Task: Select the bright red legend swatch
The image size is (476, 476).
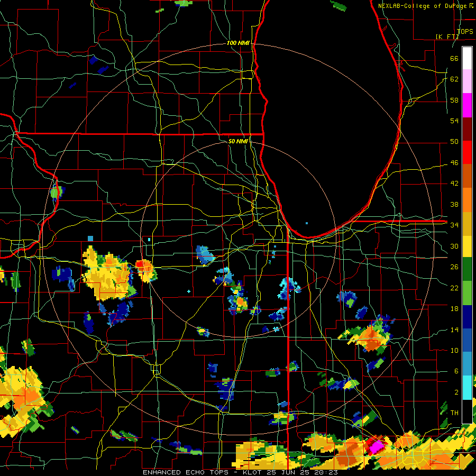Action: point(467,152)
